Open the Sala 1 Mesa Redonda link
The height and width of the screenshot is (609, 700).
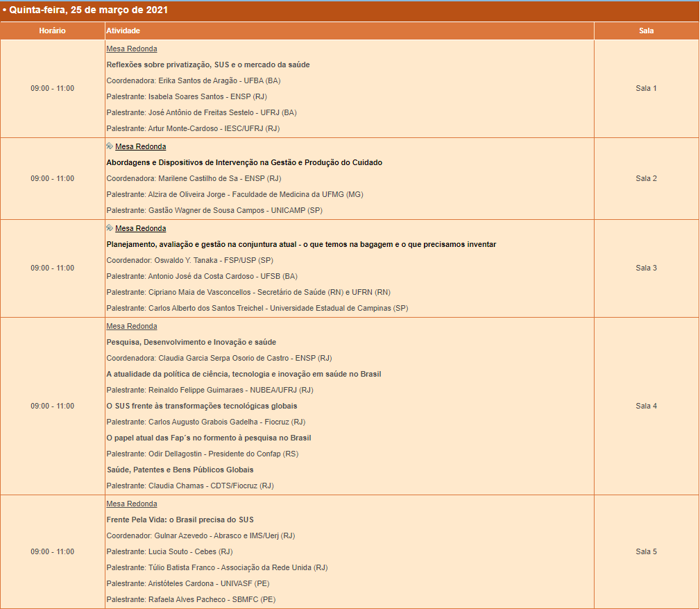(x=132, y=49)
